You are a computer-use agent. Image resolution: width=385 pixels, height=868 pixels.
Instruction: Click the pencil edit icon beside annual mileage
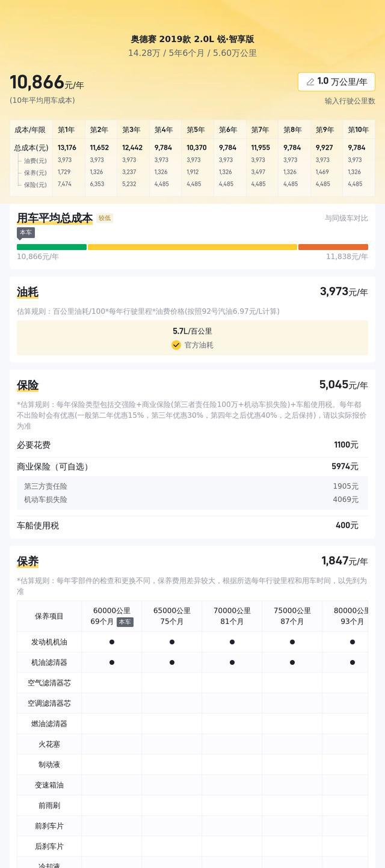click(x=310, y=82)
